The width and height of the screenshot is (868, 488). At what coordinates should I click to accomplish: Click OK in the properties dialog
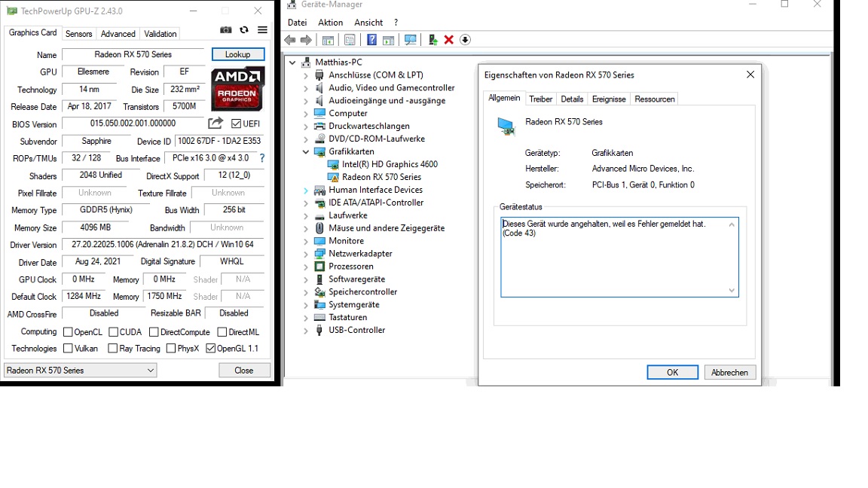click(673, 372)
